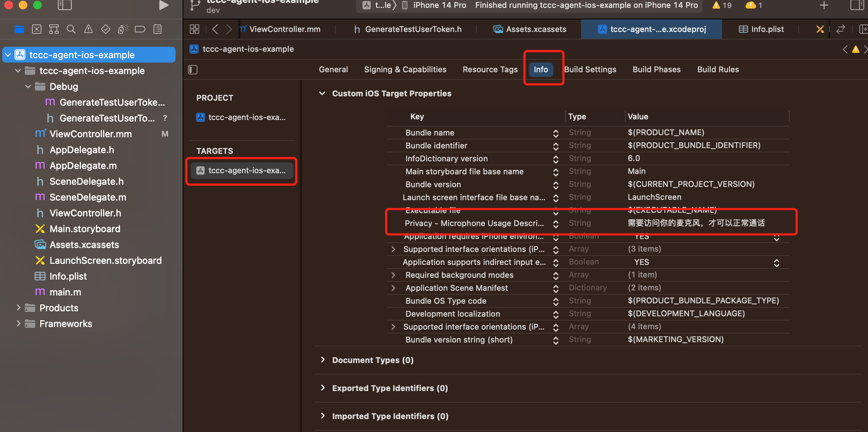Click the related items grid icon

click(x=195, y=29)
